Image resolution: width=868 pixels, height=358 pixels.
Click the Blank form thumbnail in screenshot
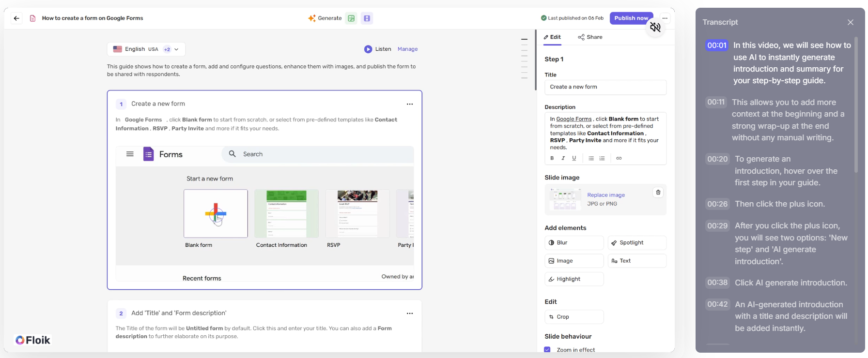216,213
